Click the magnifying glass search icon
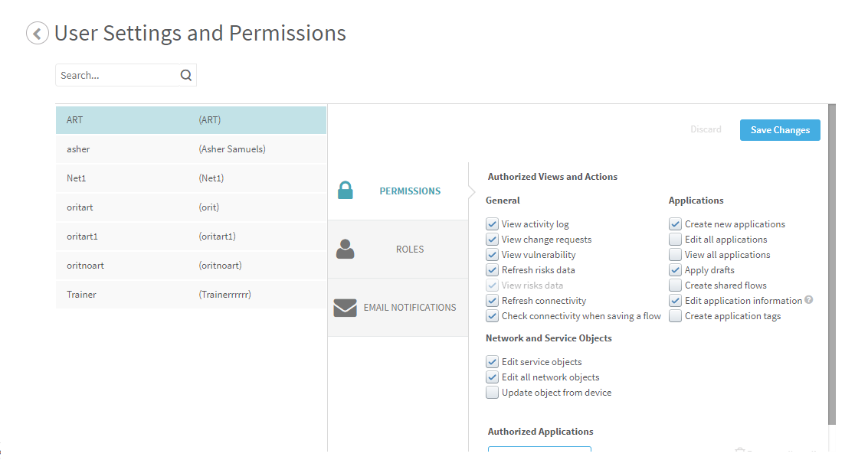Viewport: 868px width, 460px height. 186,75
